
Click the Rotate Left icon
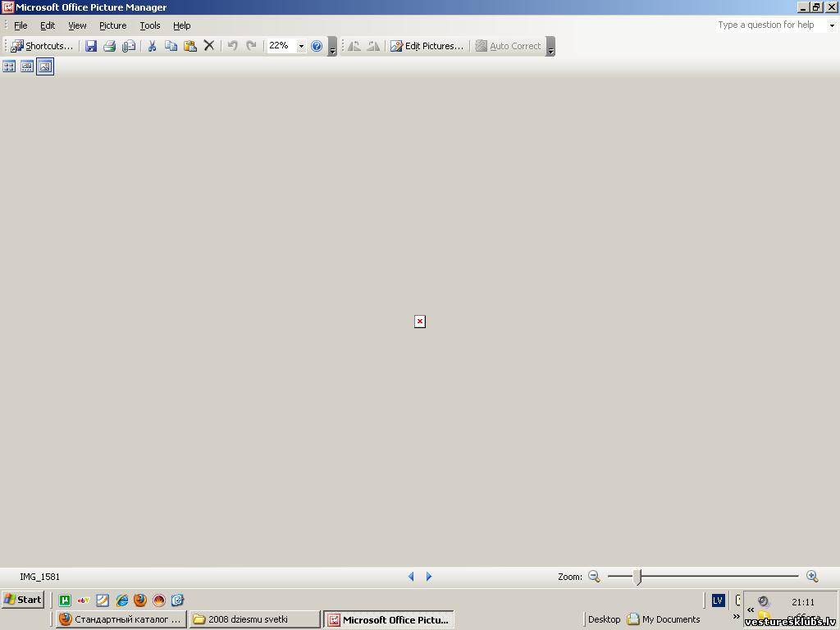[x=354, y=46]
